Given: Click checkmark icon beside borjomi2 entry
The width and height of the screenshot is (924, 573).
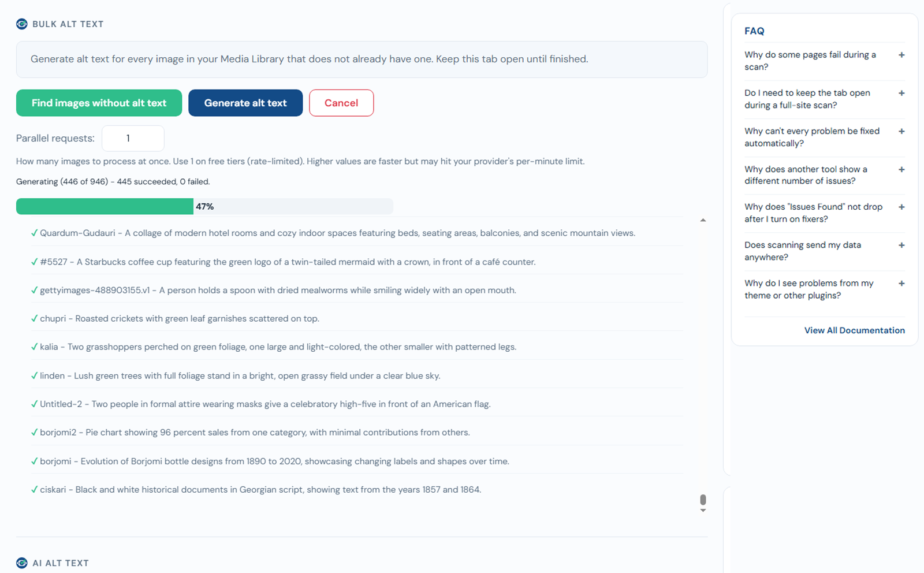Looking at the screenshot, I should coord(34,432).
